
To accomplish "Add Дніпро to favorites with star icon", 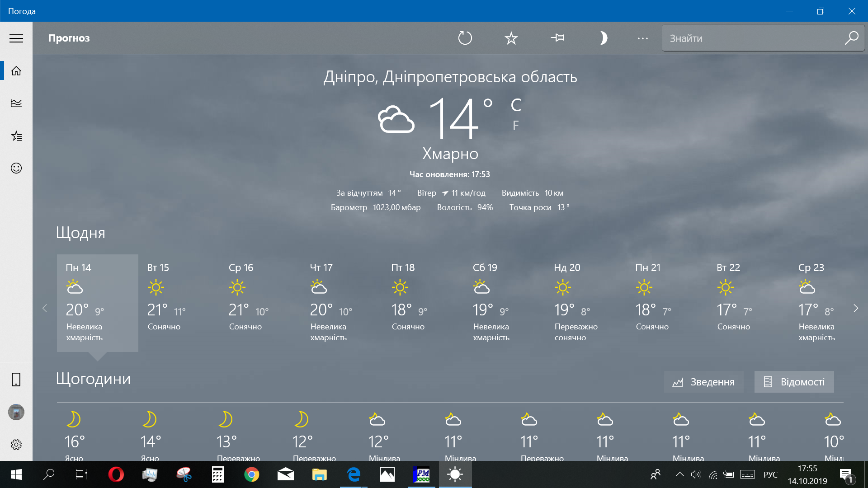I will coord(511,38).
